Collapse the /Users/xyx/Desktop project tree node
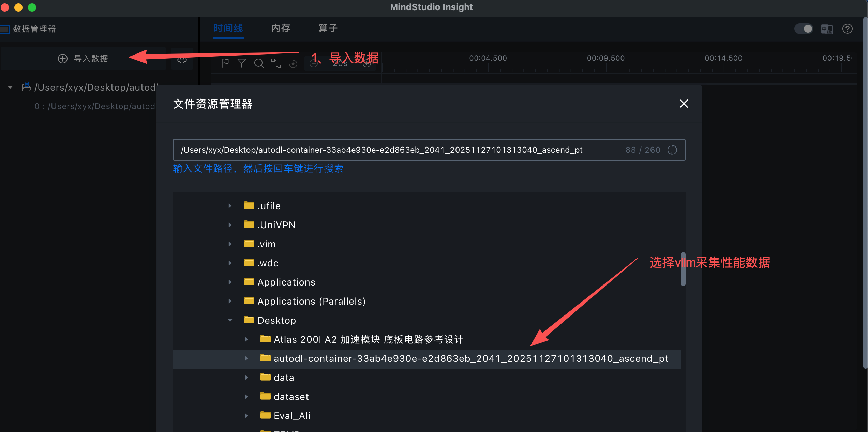The width and height of the screenshot is (868, 432). click(10, 88)
